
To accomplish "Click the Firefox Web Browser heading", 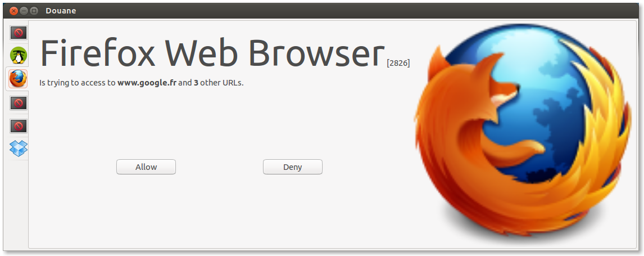I will (212, 52).
